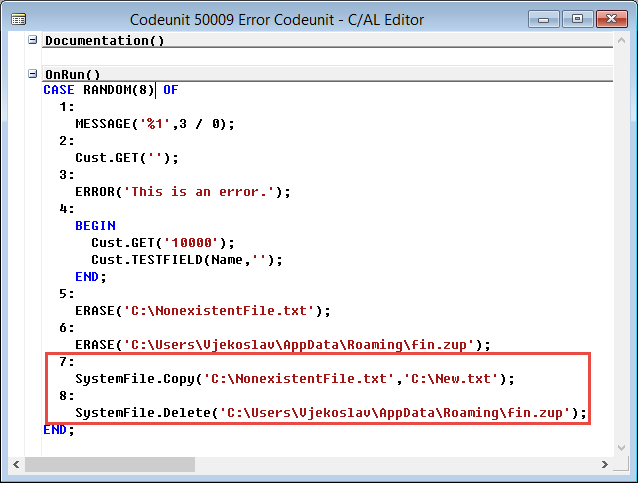This screenshot has height=483, width=638.
Task: Click the horizontal scrollbar left arrow
Action: pyautogui.click(x=16, y=464)
